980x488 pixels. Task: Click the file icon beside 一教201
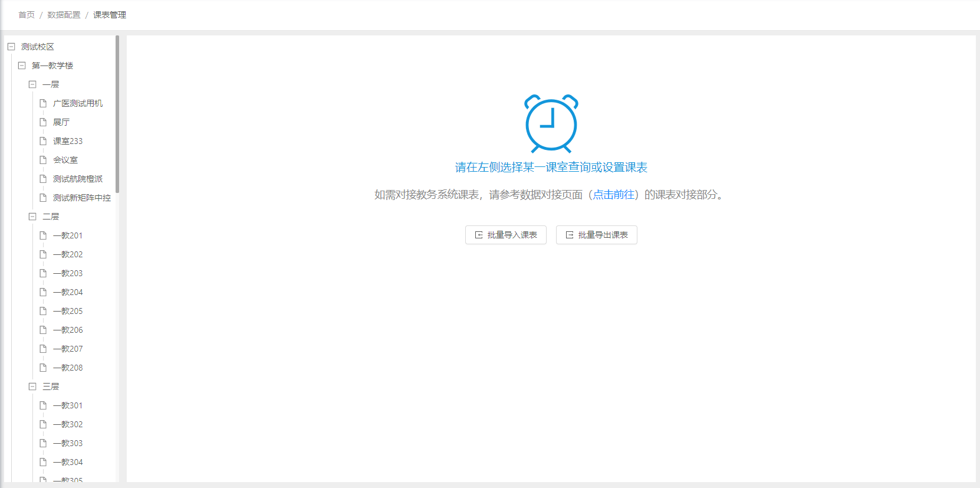tap(43, 235)
